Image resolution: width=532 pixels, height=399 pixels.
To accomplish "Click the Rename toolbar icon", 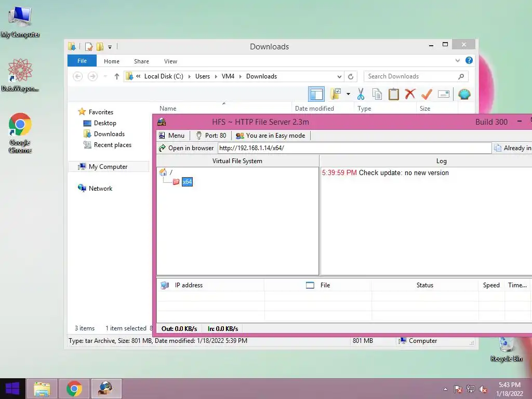I will 444,94.
